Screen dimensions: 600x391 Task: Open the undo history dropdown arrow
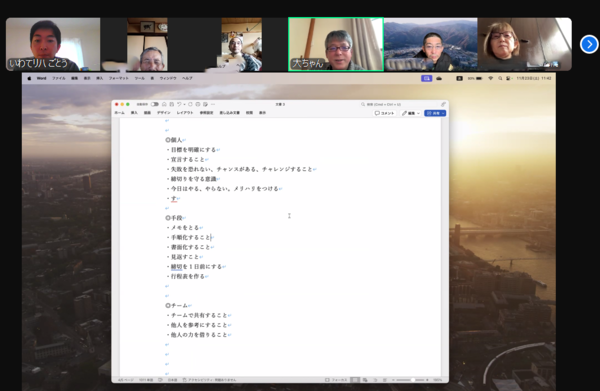(184, 104)
